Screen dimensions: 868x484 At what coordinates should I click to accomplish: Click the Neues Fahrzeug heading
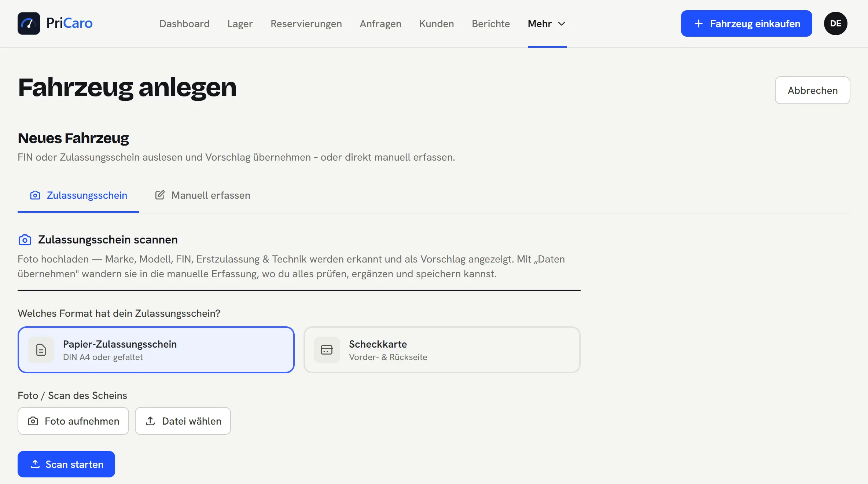(73, 138)
